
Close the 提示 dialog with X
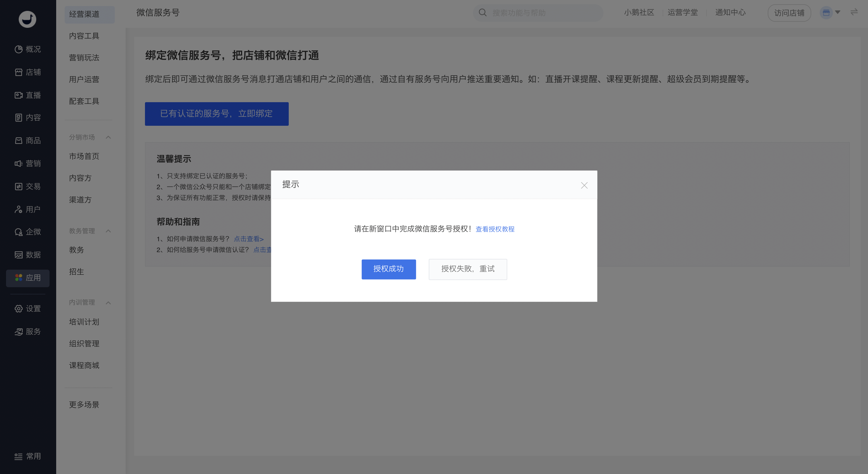pos(584,185)
